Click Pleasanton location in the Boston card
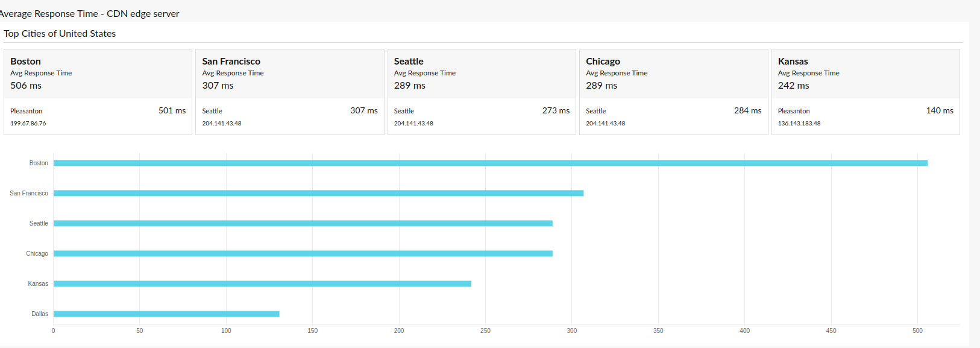980x348 pixels. pos(26,111)
